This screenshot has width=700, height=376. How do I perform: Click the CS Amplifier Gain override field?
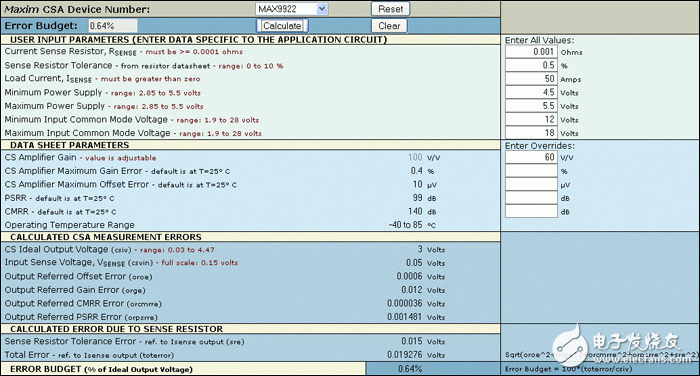[531, 157]
